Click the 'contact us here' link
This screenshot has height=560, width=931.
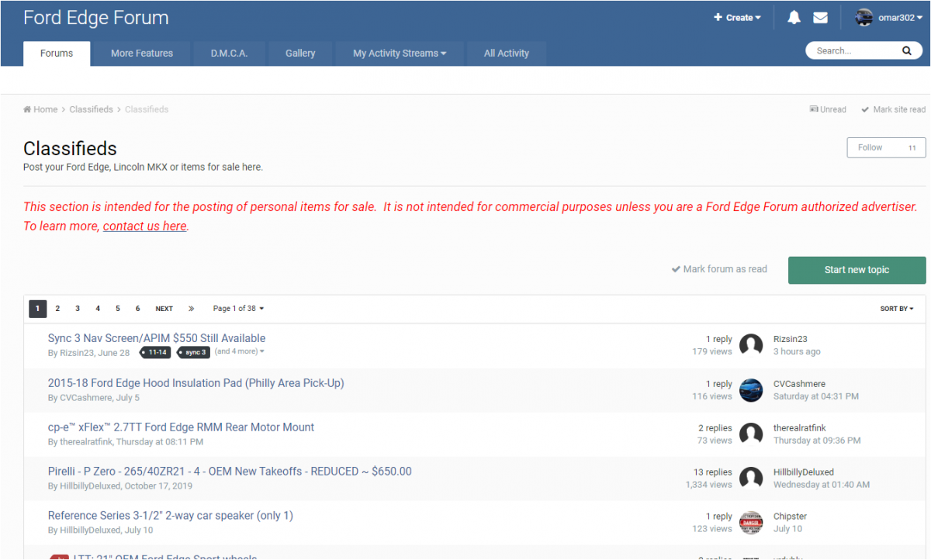click(145, 226)
